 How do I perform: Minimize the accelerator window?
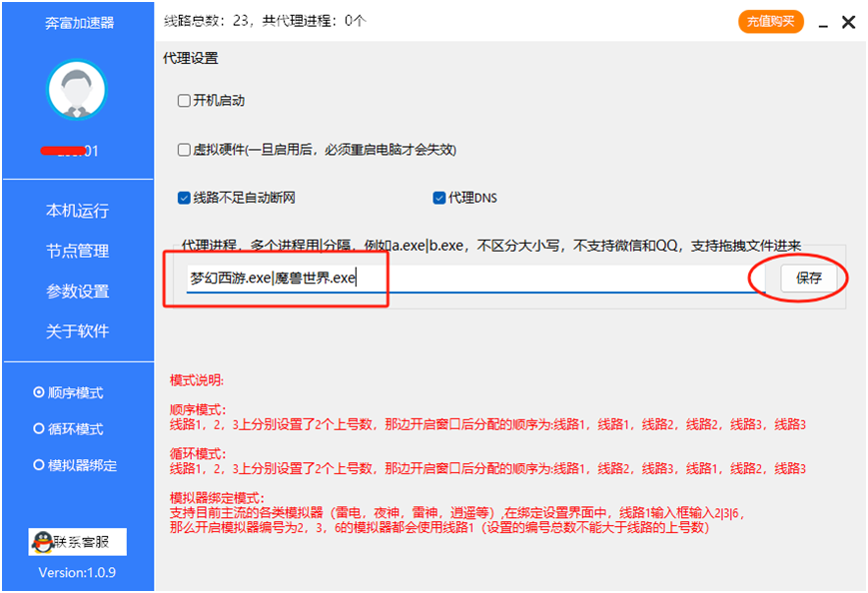tap(822, 21)
